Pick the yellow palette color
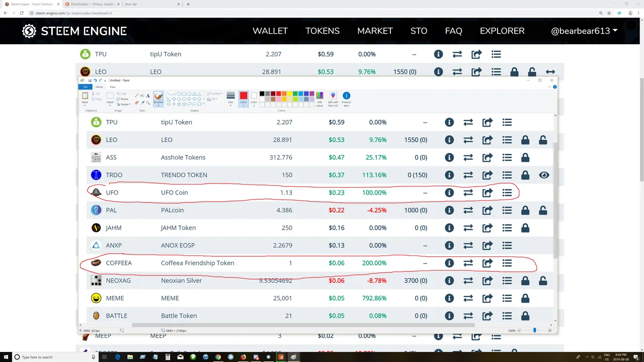The height and width of the screenshot is (362, 644). (290, 94)
